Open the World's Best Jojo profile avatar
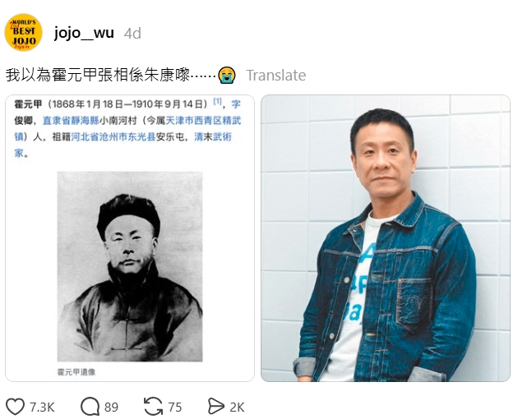The width and height of the screenshot is (532, 419). coord(23,33)
